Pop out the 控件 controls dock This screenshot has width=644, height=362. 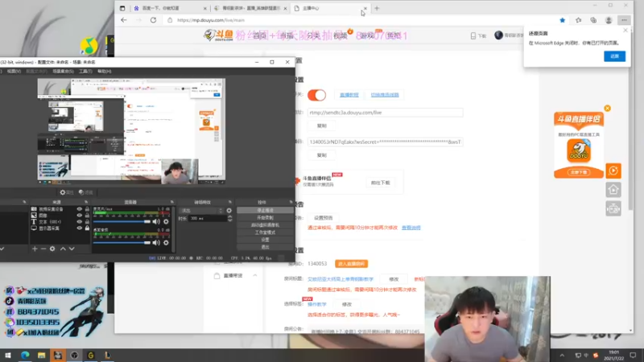(291, 202)
